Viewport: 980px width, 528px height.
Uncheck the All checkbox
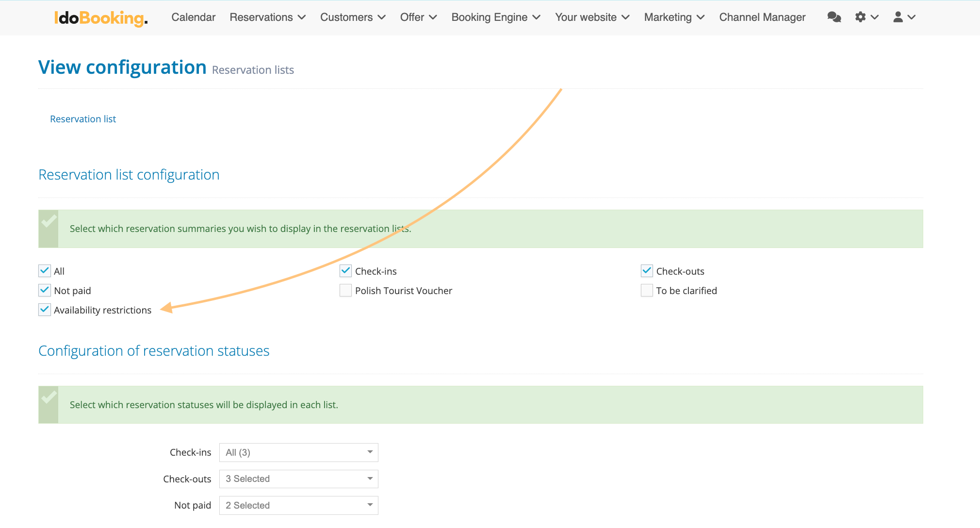point(45,271)
